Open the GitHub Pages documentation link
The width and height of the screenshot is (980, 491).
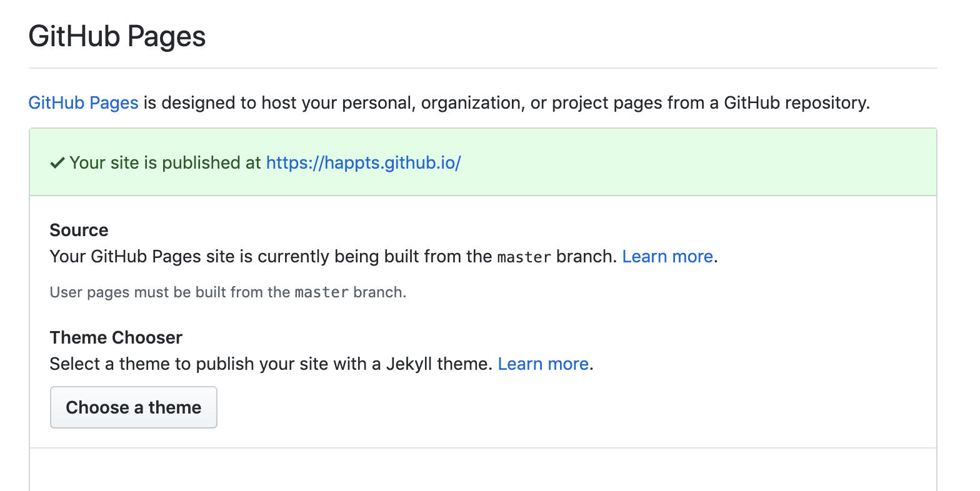point(83,102)
